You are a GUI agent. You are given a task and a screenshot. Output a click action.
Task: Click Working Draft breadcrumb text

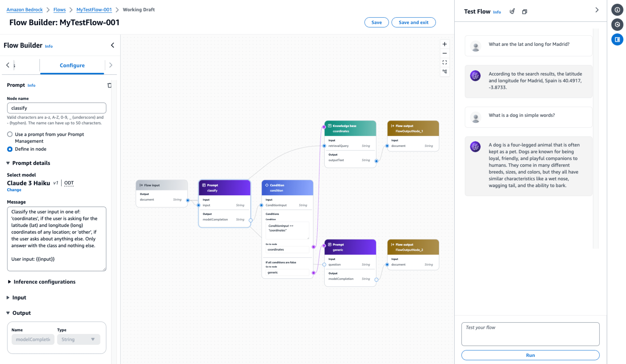[139, 10]
